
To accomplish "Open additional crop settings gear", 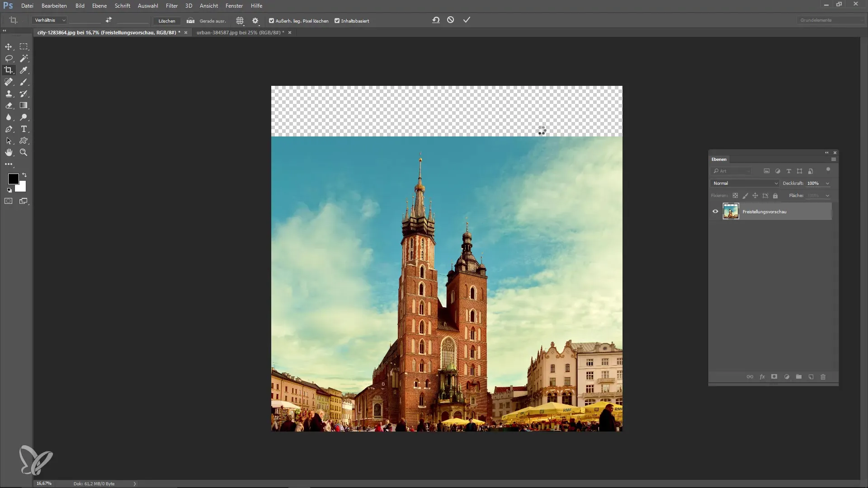I will [255, 21].
